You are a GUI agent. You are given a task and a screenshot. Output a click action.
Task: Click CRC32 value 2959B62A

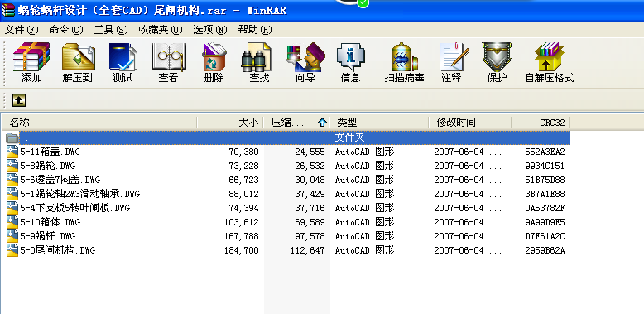pos(545,250)
